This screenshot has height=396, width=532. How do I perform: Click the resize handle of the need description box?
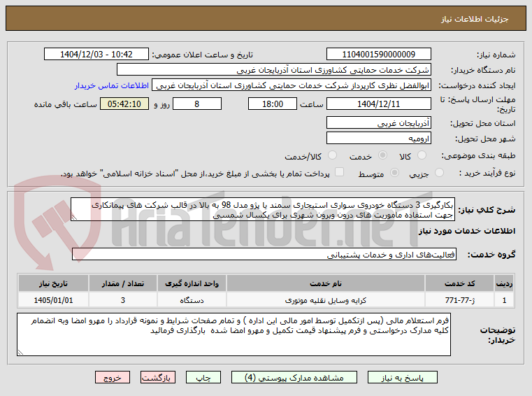74,218
